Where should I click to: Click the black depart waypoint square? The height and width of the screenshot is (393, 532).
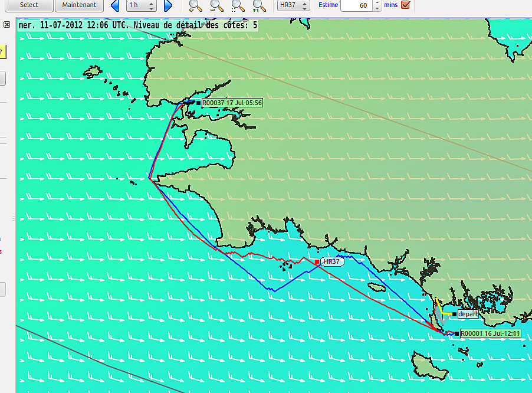click(x=454, y=315)
